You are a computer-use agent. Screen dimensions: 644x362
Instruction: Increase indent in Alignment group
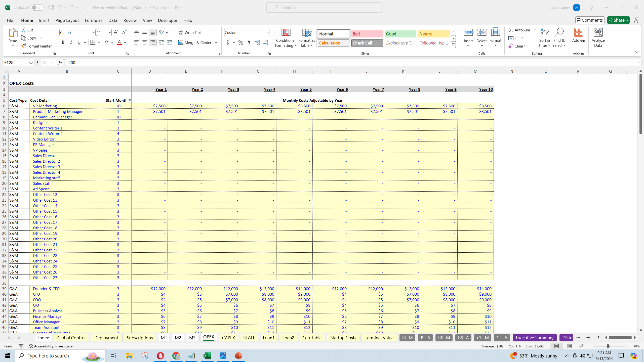pyautogui.click(x=170, y=42)
